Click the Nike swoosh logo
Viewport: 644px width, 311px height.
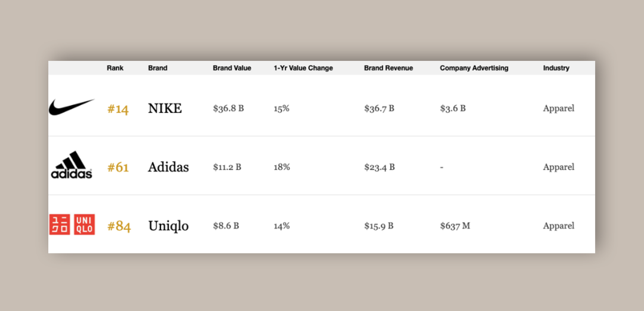[x=72, y=107]
